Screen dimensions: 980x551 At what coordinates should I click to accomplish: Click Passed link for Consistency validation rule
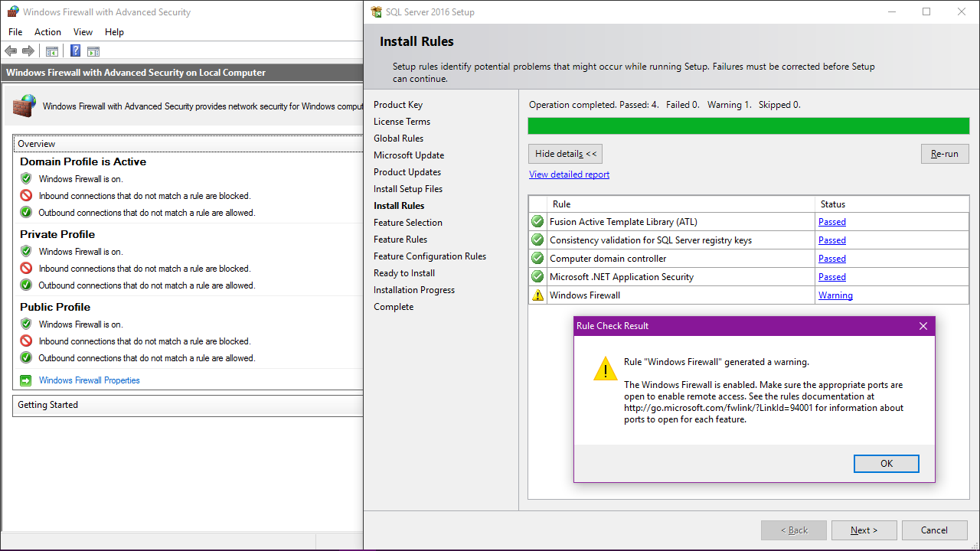pos(831,240)
